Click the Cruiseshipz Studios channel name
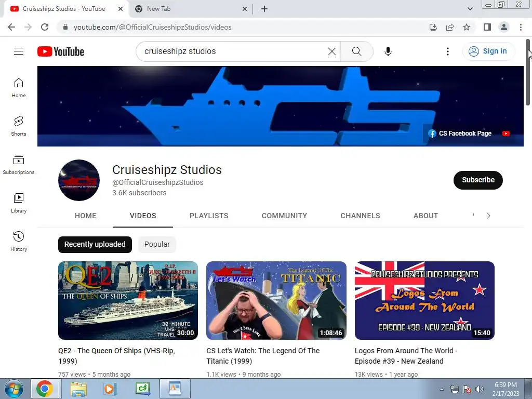The width and height of the screenshot is (532, 399). 167,170
